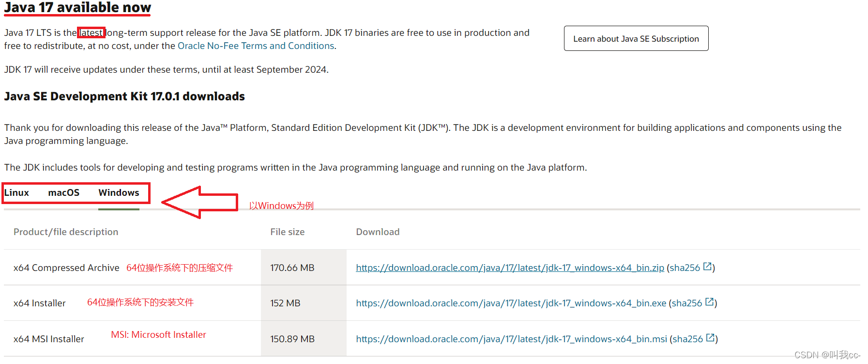Click sha256 text for zip archive

685,268
